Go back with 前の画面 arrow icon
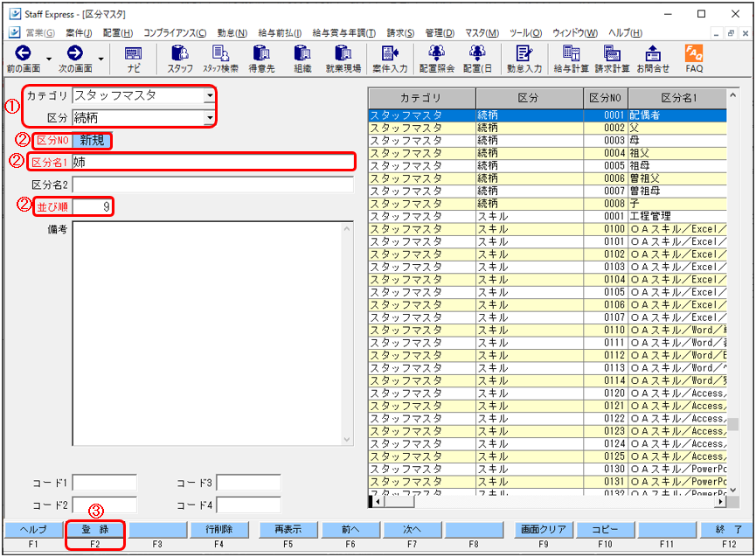Image resolution: width=756 pixels, height=557 pixels. pyautogui.click(x=23, y=53)
